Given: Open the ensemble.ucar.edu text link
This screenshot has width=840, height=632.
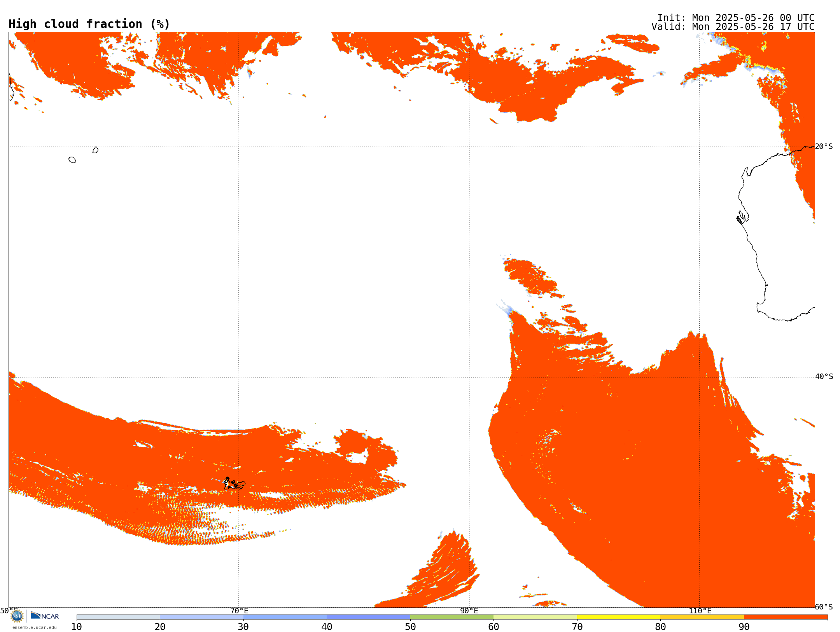Looking at the screenshot, I should [35, 627].
